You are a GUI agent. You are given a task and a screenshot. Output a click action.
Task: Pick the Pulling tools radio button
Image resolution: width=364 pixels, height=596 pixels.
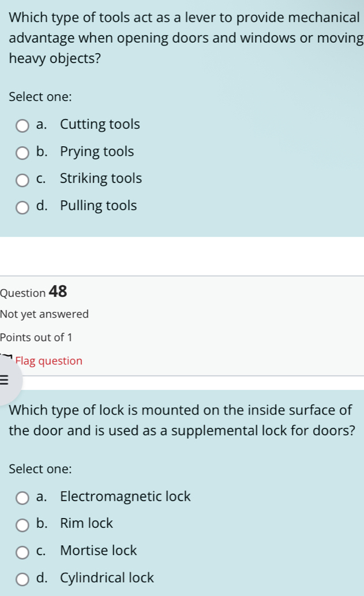[x=22, y=207]
